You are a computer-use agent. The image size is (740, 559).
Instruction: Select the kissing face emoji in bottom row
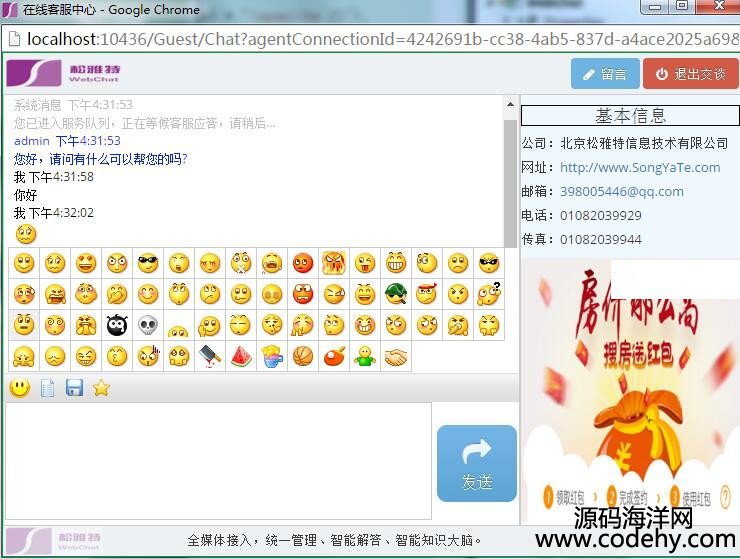pos(117,356)
